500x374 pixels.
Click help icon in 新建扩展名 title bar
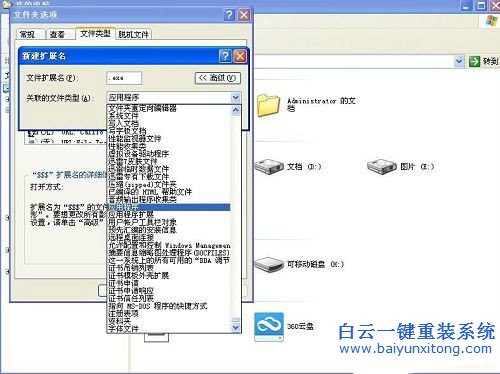pyautogui.click(x=225, y=56)
